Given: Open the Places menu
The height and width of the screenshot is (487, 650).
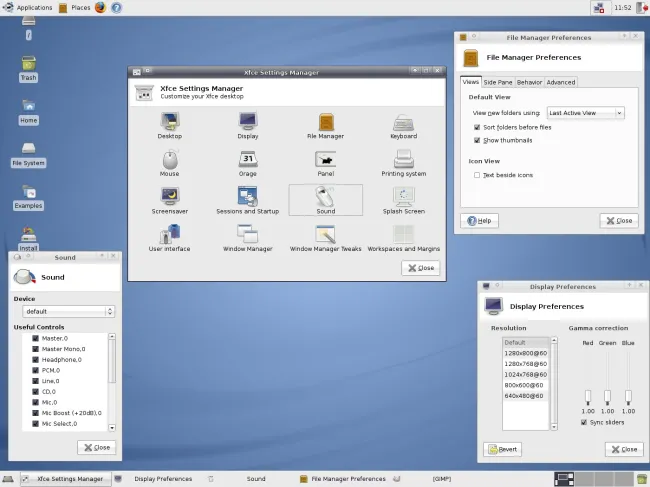Looking at the screenshot, I should (x=75, y=7).
